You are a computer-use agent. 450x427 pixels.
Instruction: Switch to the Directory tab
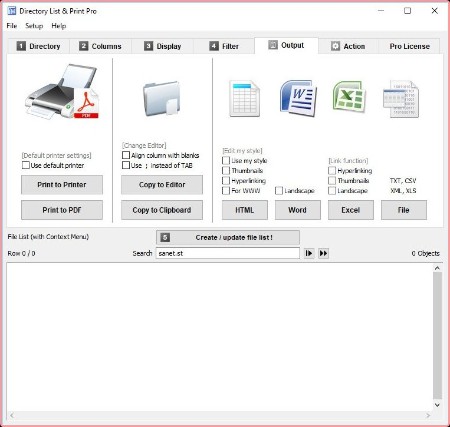pos(39,46)
